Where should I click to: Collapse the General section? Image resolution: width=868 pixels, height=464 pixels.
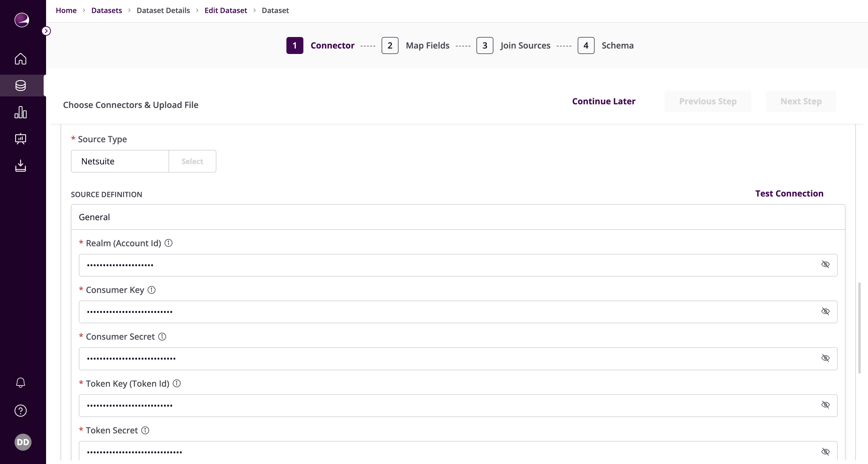coord(94,217)
